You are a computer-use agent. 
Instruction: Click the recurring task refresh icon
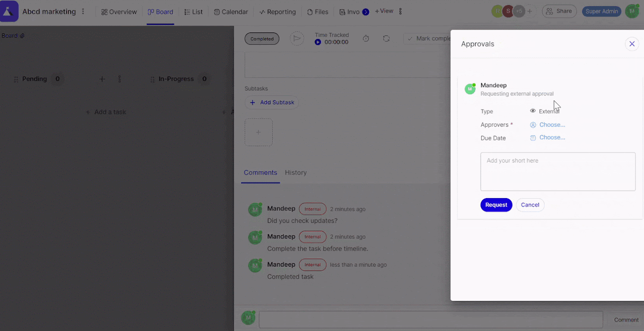(386, 38)
